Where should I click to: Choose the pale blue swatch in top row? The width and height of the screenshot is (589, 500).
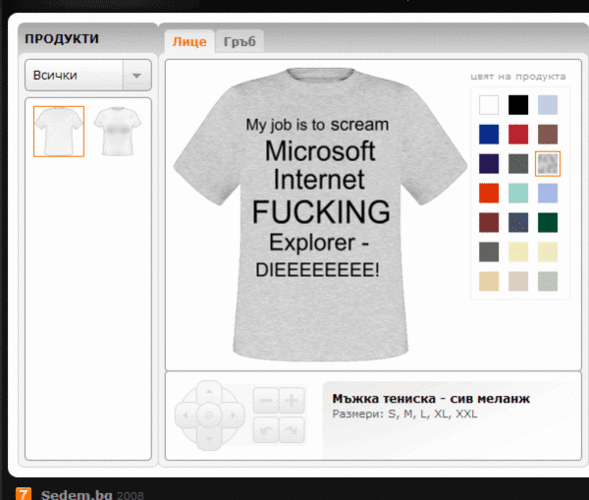point(548,105)
